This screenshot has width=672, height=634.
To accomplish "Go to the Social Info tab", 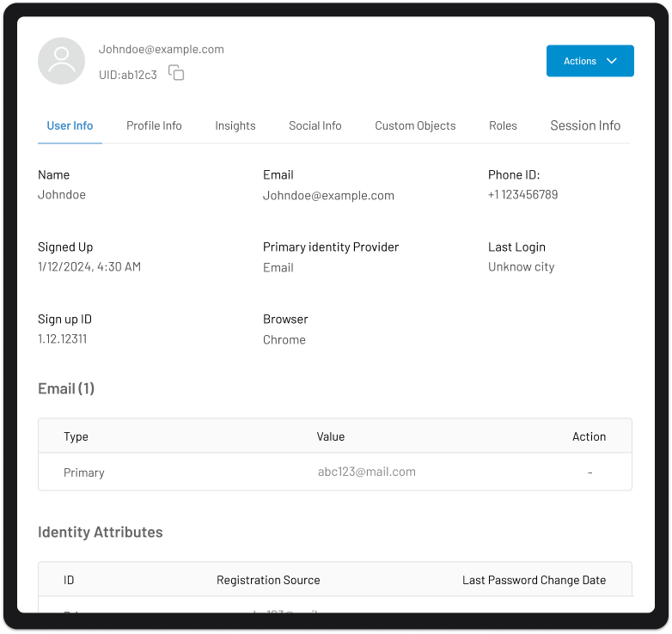I will click(315, 125).
